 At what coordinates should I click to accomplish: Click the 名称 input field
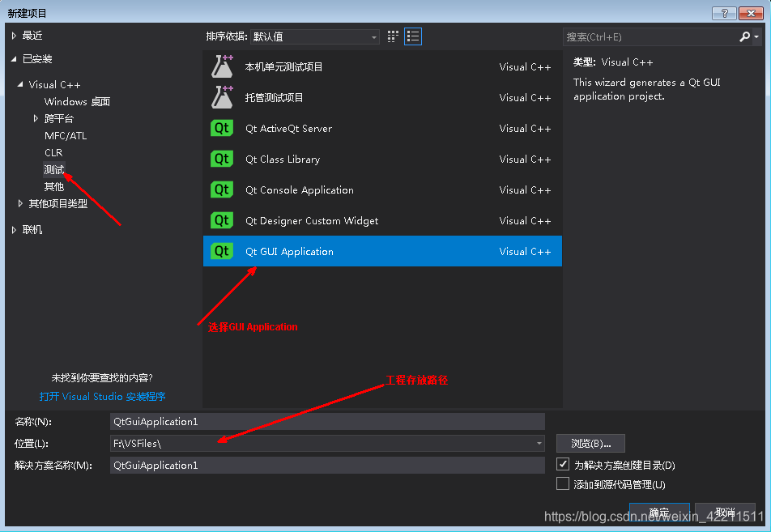327,422
